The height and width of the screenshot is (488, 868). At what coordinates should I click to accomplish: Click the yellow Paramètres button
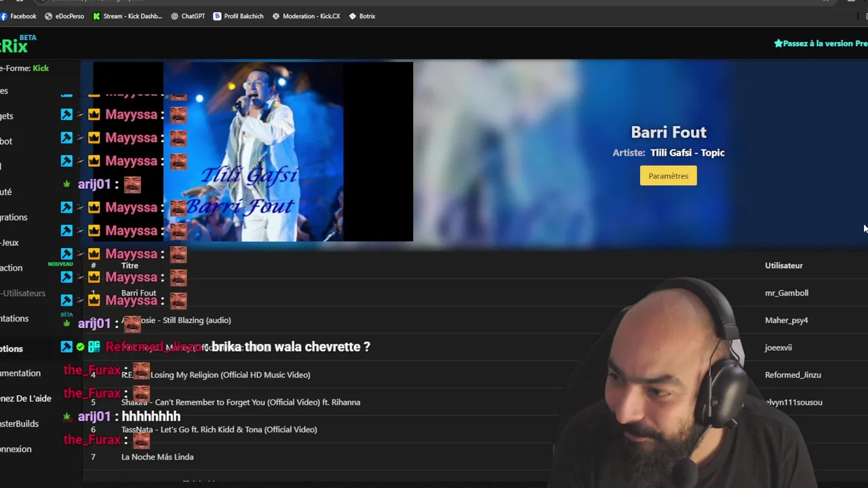click(668, 176)
